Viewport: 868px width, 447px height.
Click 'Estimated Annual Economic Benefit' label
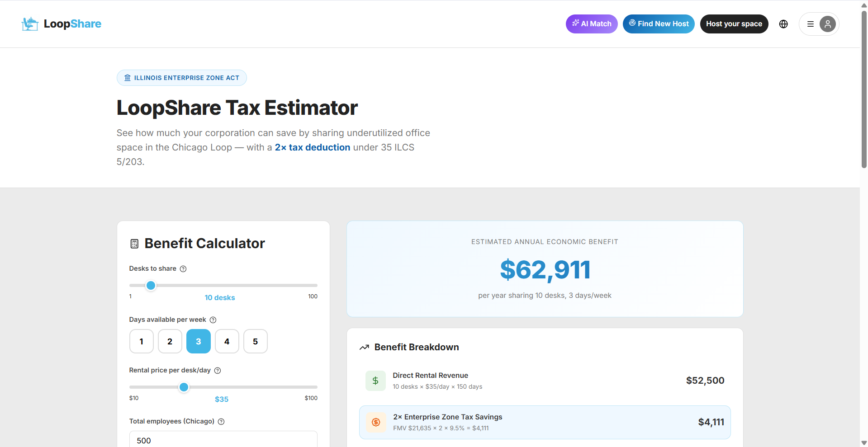(x=545, y=242)
